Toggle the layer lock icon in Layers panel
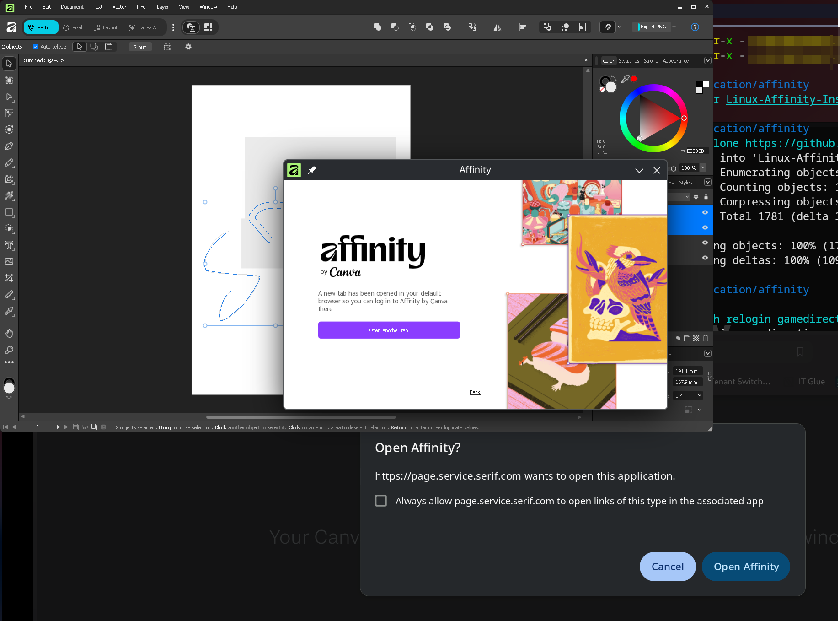 click(x=706, y=197)
